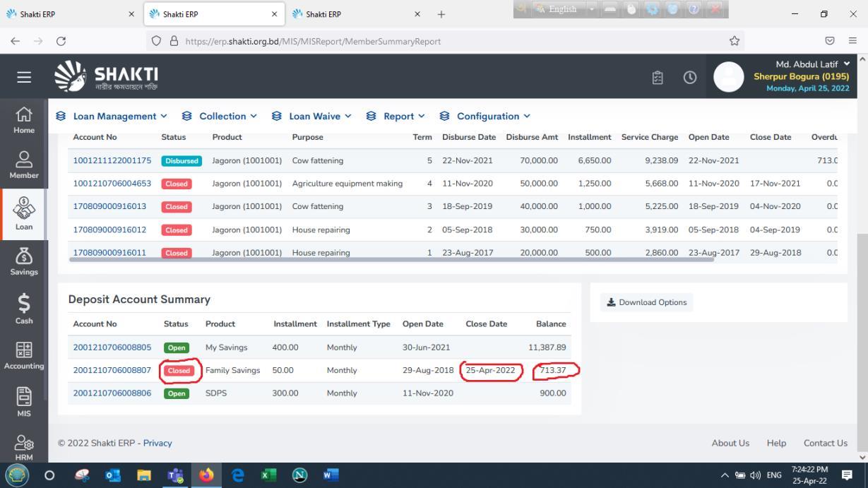Image resolution: width=868 pixels, height=488 pixels.
Task: Open loan account 170809000916012
Action: 109,230
